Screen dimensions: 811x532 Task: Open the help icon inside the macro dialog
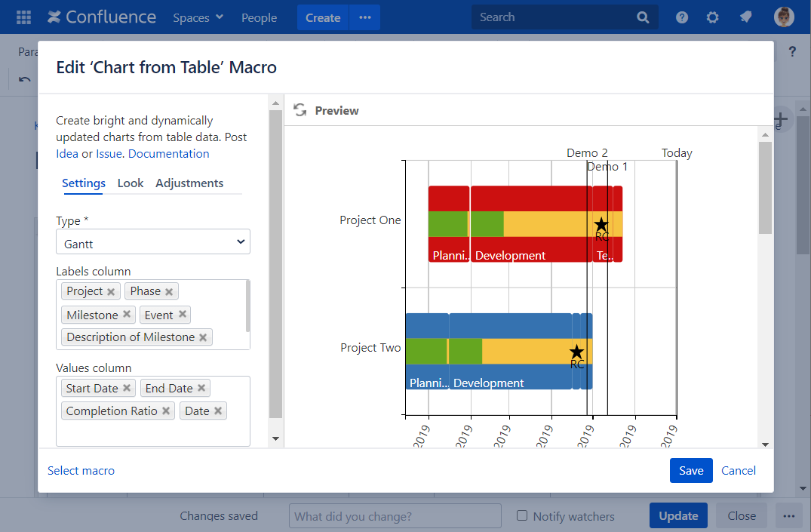(x=791, y=51)
